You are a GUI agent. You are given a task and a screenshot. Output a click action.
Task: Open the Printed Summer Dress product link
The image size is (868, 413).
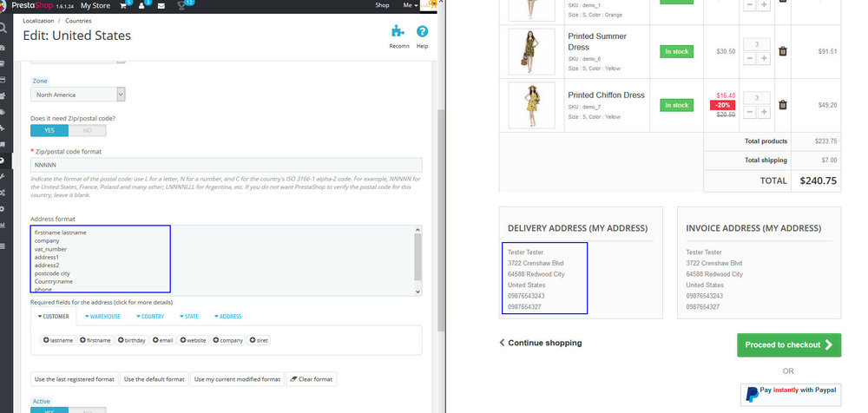point(597,42)
